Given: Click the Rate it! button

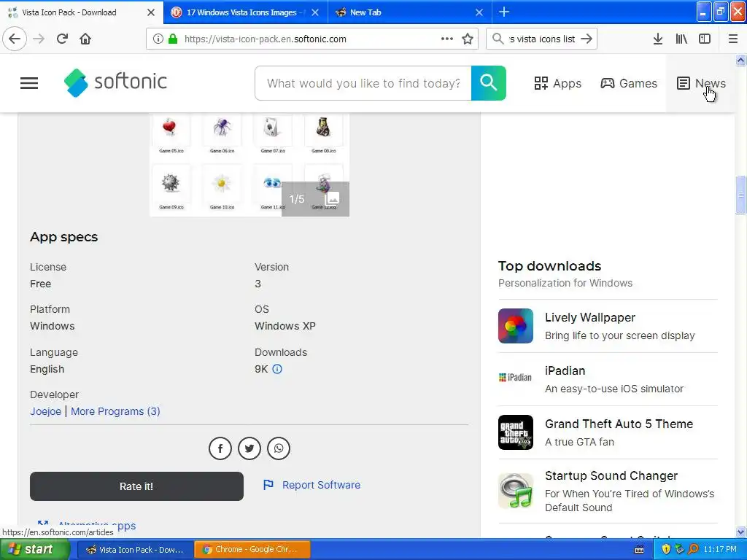Looking at the screenshot, I should (x=136, y=486).
